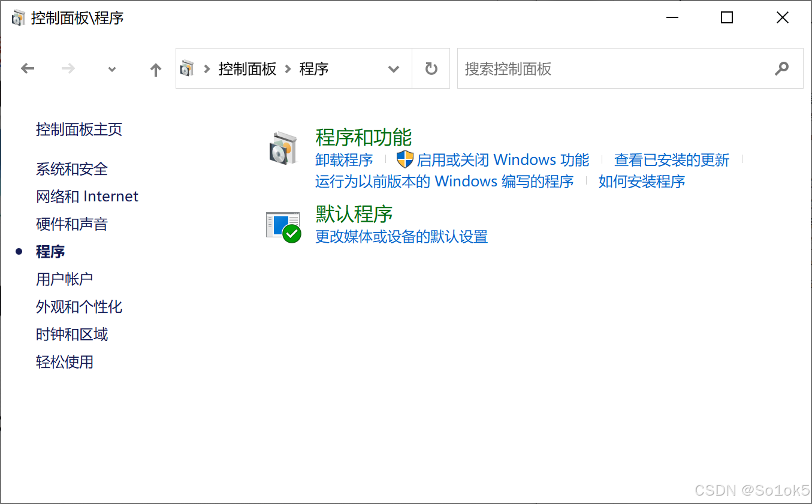Open the 默认程序 heading
This screenshot has height=504, width=812.
354,214
